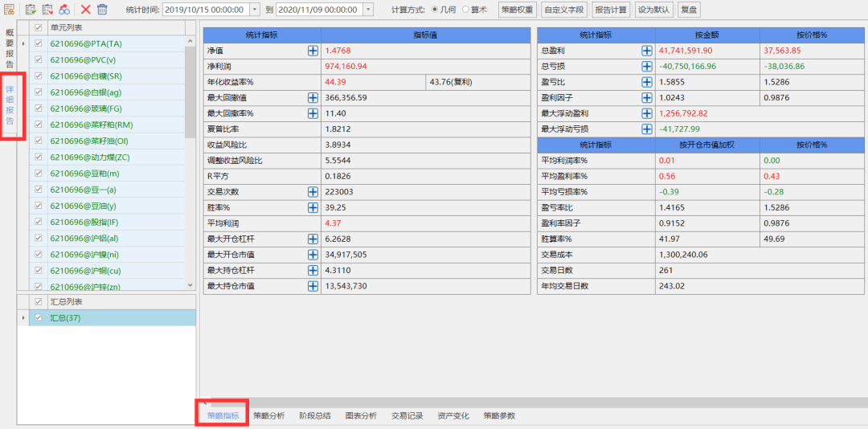Click the plus icon beside 净值
The height and width of the screenshot is (429, 868).
click(x=313, y=51)
